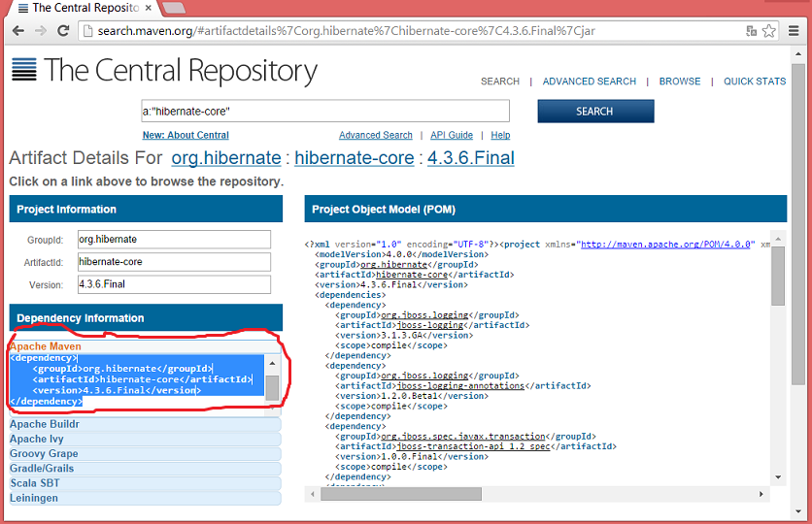Screen dimensions: 812x524
Task: Click the page scrollbar down arrow
Action: pos(798,512)
